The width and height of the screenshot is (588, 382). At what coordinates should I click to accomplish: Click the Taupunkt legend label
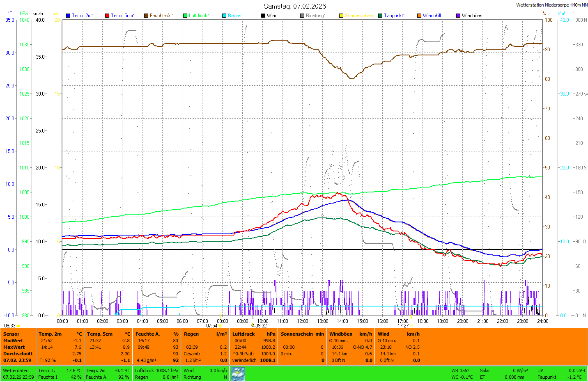(x=394, y=16)
